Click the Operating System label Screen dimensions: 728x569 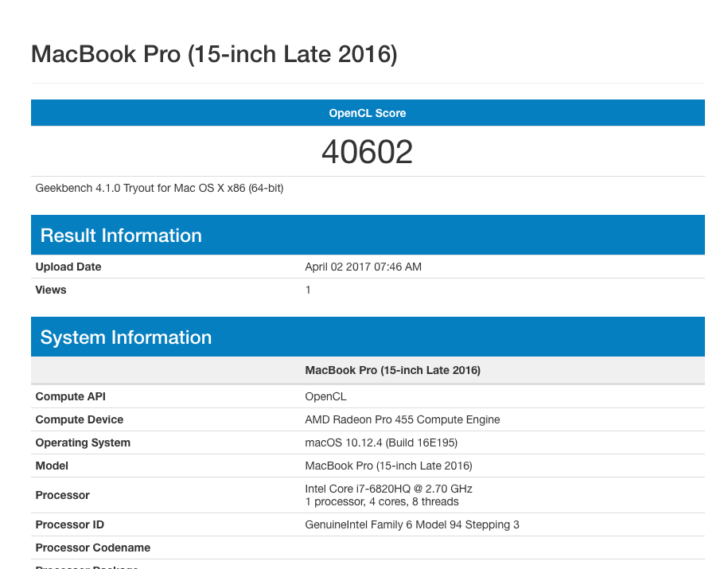pyautogui.click(x=83, y=442)
